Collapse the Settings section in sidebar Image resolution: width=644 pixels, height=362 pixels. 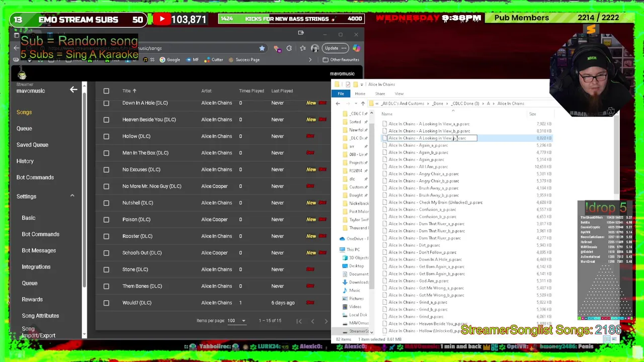72,196
